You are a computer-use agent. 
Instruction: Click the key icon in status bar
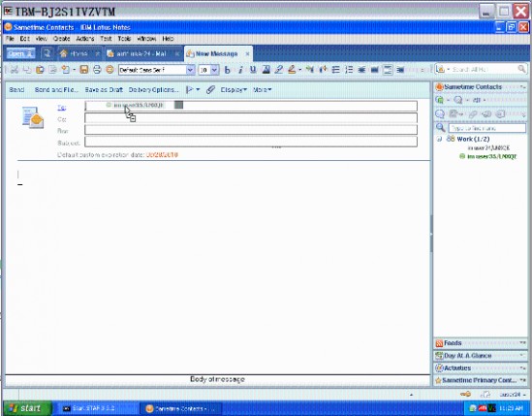click(465, 395)
